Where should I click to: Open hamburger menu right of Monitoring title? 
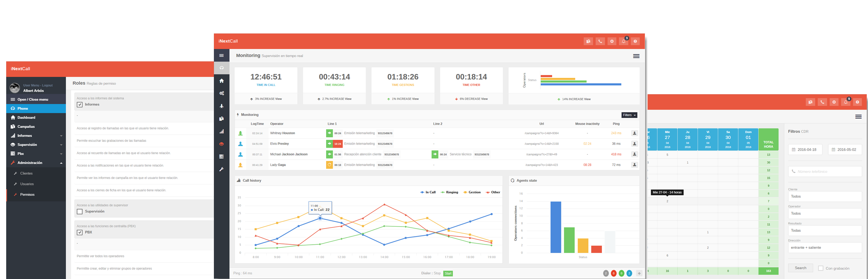[636, 56]
